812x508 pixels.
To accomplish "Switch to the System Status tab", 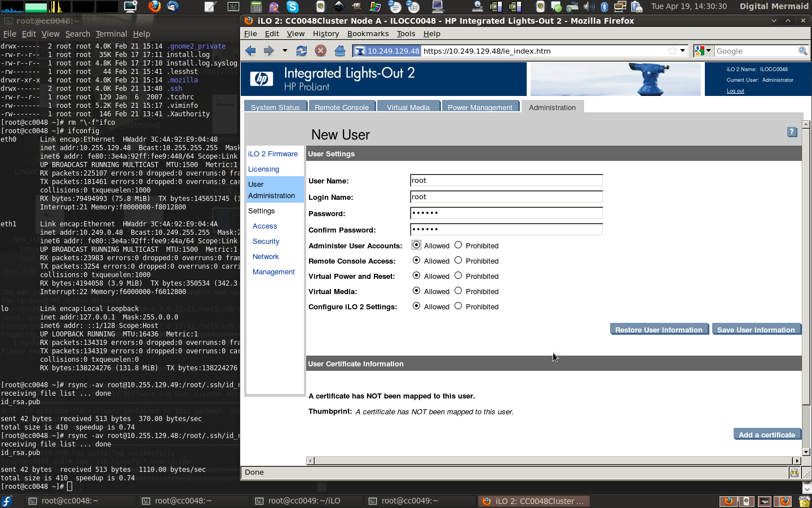I will coord(275,107).
